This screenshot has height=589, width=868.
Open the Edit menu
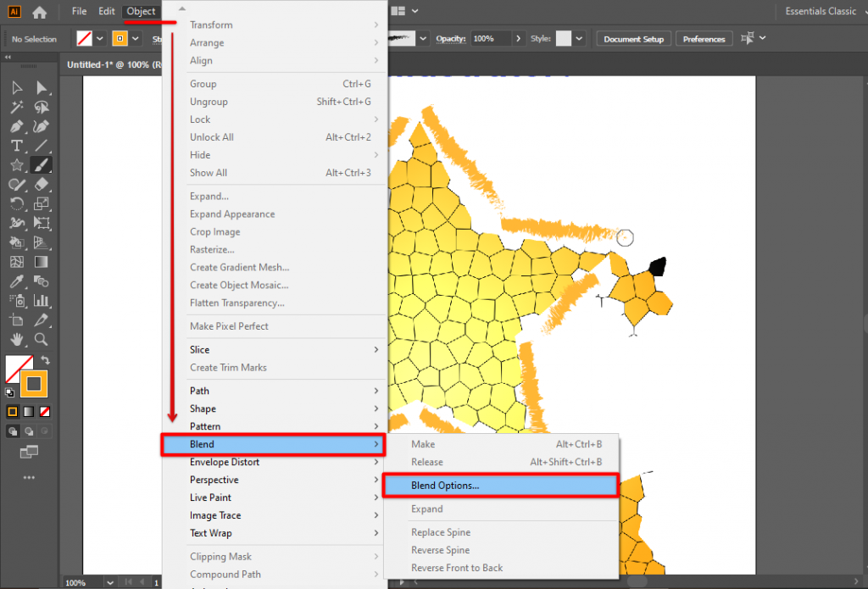[x=106, y=11]
